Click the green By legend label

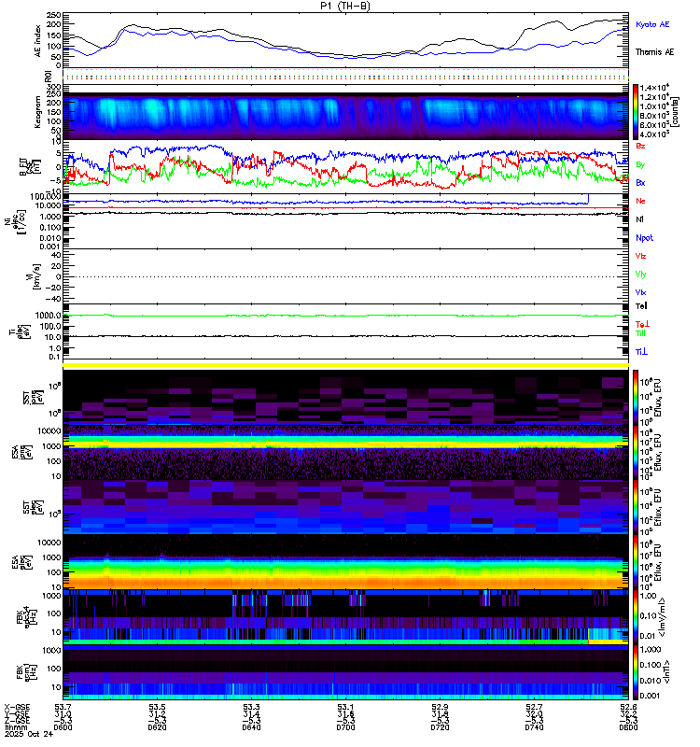click(x=640, y=164)
